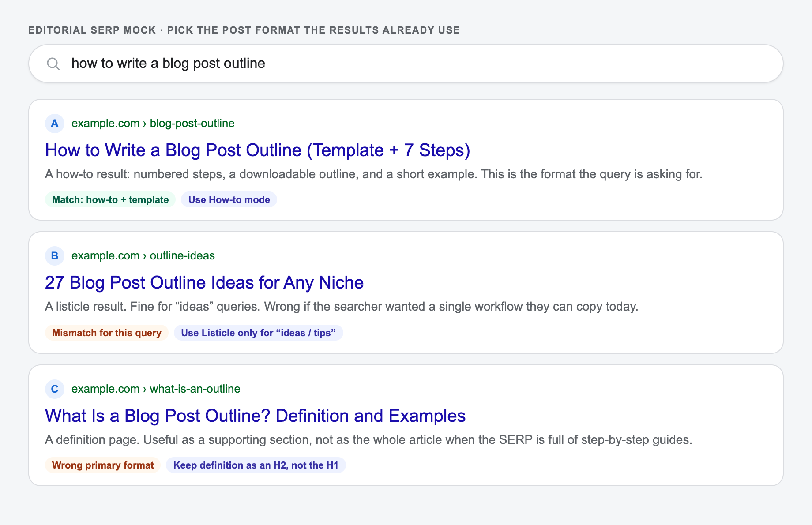Click the search magnifier icon
812x525 pixels.
coord(53,64)
